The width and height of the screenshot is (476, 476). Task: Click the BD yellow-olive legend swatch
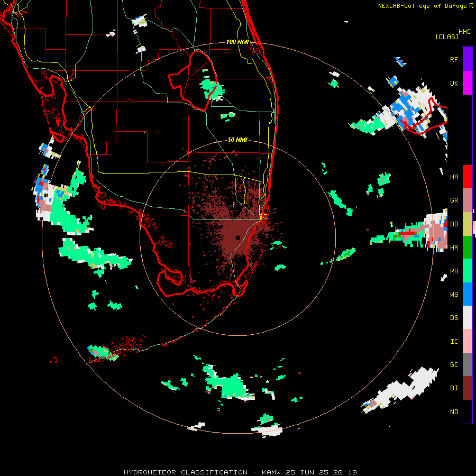tap(467, 224)
